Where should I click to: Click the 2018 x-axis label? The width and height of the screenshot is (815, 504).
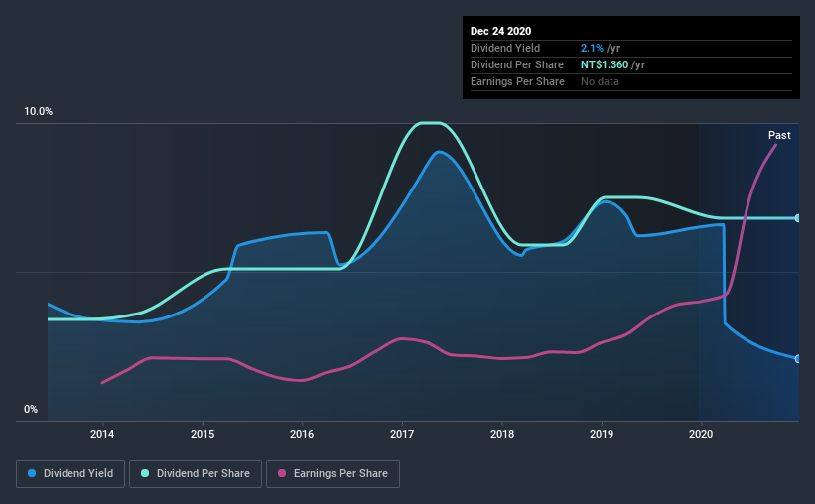coord(502,434)
